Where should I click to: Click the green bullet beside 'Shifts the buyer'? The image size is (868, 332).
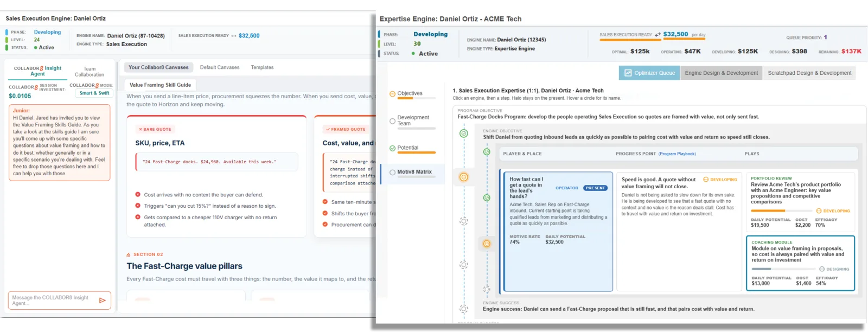[x=325, y=213]
